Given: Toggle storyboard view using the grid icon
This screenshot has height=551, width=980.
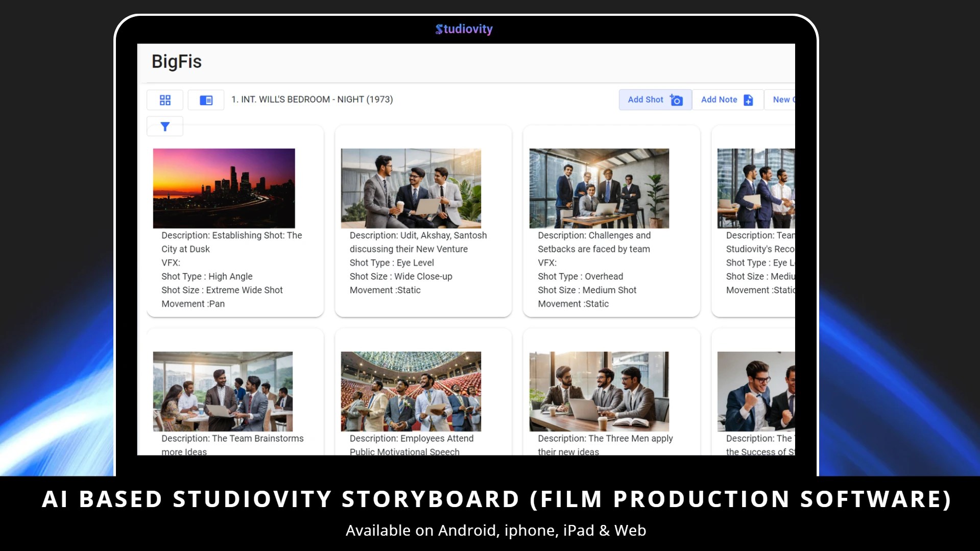Looking at the screenshot, I should (164, 100).
